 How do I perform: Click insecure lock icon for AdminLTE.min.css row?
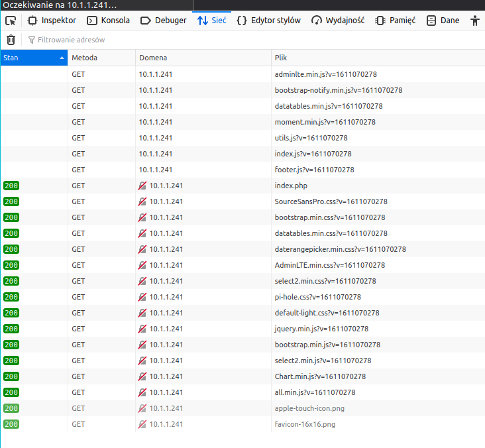click(142, 265)
